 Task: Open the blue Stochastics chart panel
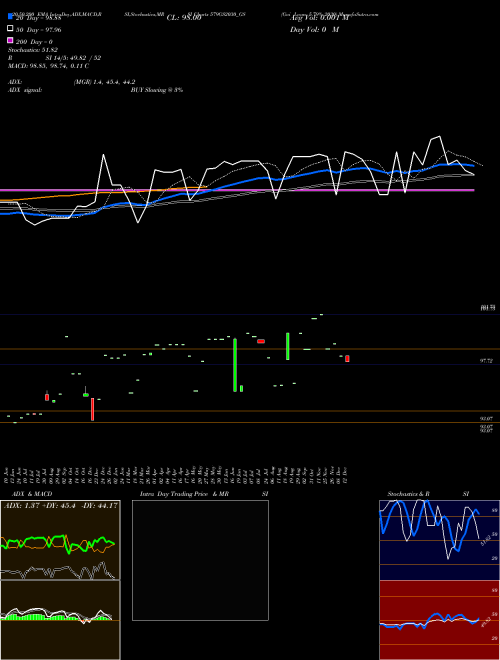pos(439,540)
